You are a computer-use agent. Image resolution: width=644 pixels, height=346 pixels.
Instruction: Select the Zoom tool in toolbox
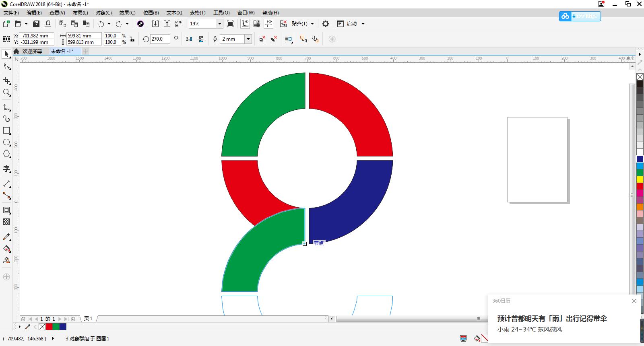pyautogui.click(x=6, y=93)
